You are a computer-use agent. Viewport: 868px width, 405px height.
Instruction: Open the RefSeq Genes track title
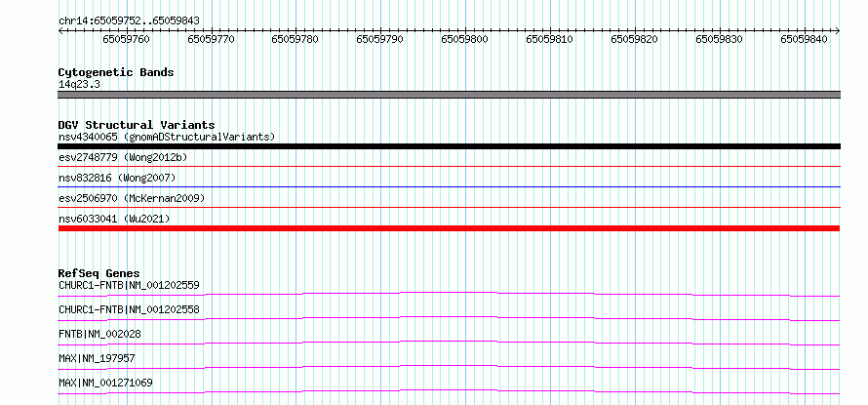99,273
